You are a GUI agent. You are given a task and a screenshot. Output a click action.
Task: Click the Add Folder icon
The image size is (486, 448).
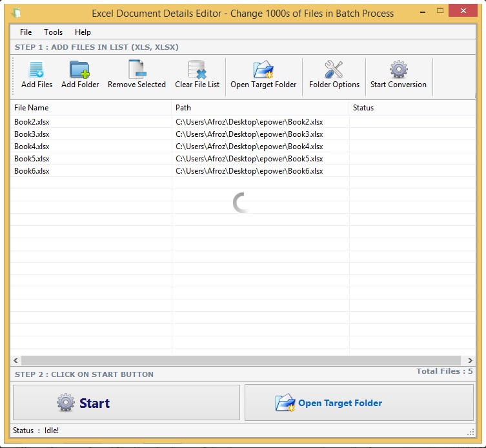point(80,70)
